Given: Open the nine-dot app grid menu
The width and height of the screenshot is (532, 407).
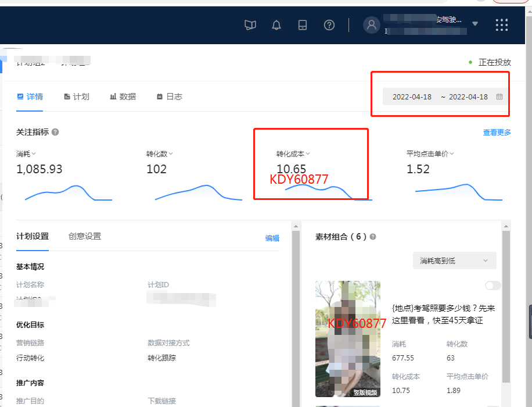Looking at the screenshot, I should [501, 25].
